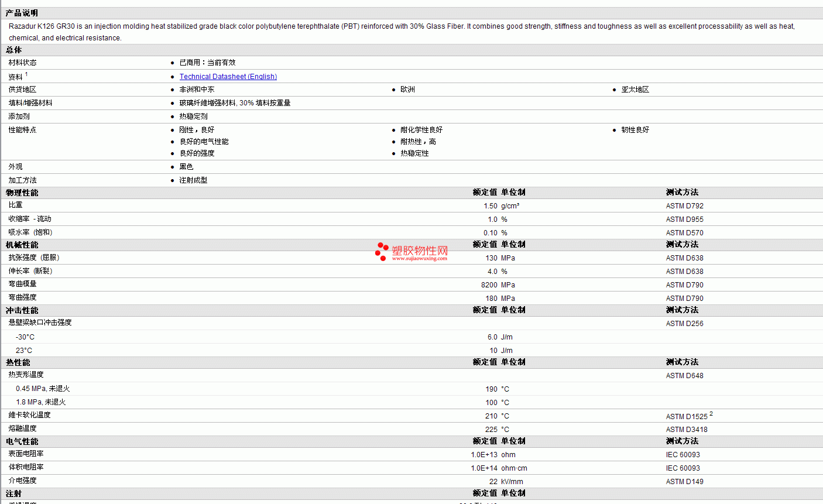Click the 刚性，良好 feature entry
Screen dimensions: 823x504
click(x=197, y=130)
